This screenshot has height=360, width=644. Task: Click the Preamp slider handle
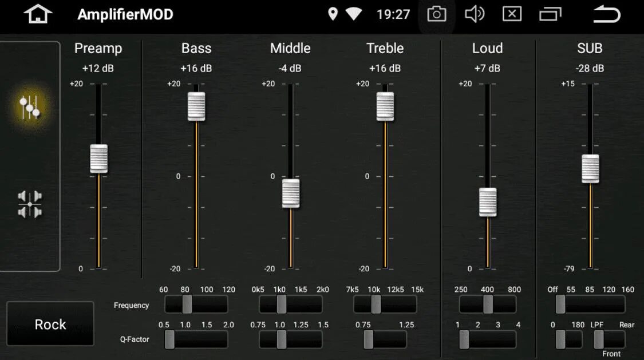click(x=98, y=159)
